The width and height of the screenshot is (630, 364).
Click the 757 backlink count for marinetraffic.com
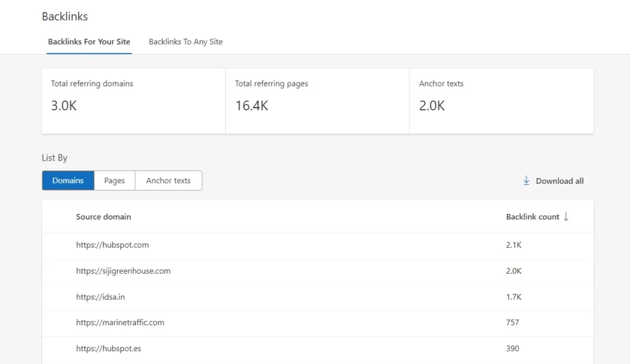pos(512,322)
